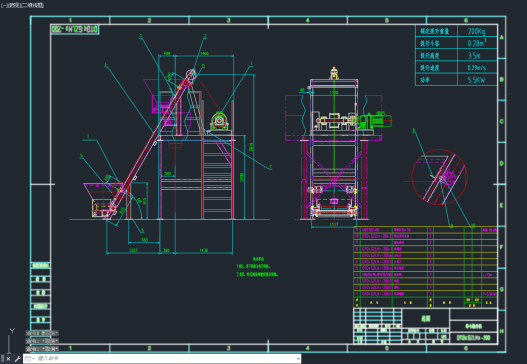The width and height of the screenshot is (527, 364).
Task: Select drawing number DTQx.GZLHx-200 in title block
Action: click(473, 338)
